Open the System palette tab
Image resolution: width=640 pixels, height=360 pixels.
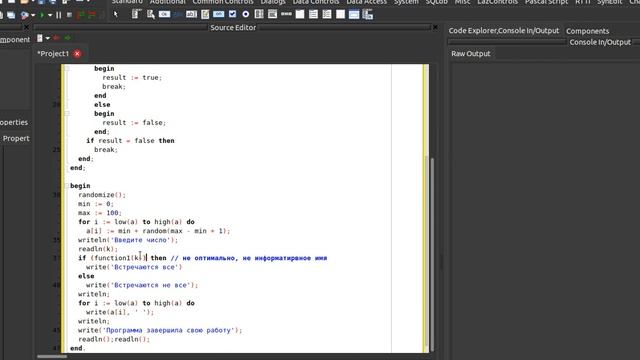(406, 2)
